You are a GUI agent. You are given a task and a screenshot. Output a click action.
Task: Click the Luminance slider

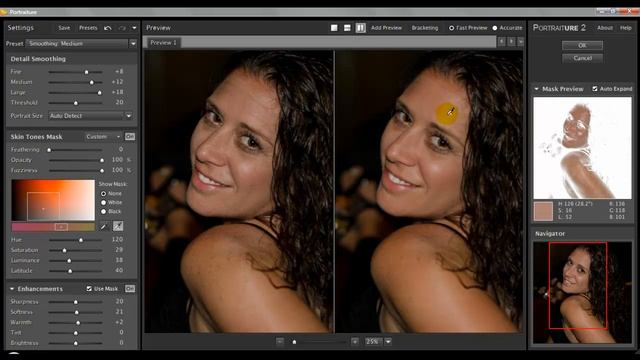click(x=76, y=260)
